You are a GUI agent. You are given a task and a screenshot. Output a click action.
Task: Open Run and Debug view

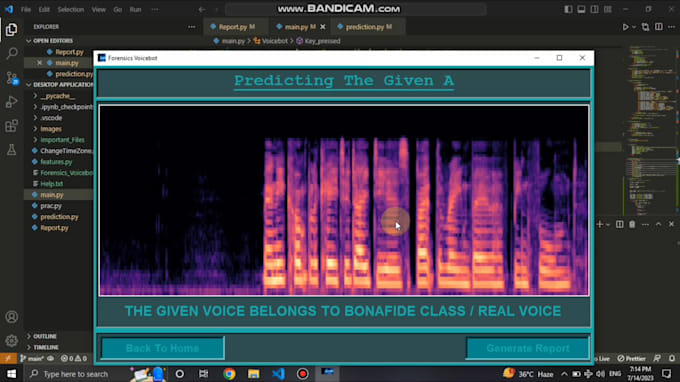point(12,102)
